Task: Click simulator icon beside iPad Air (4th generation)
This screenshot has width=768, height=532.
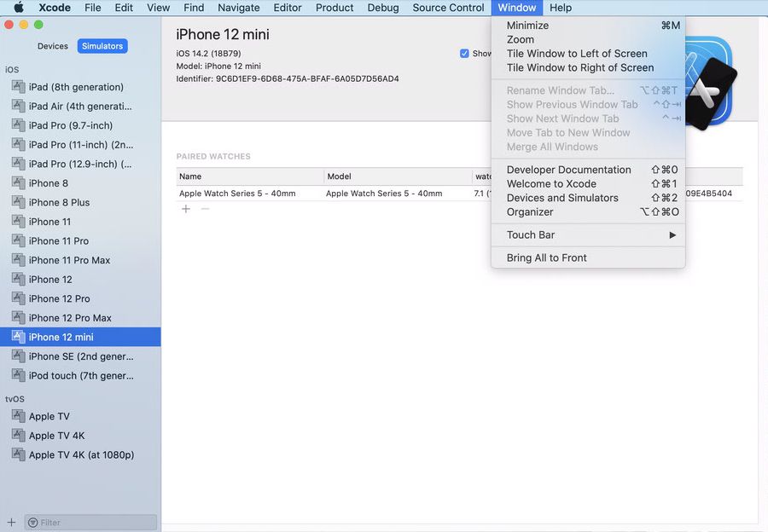Action: pos(18,106)
